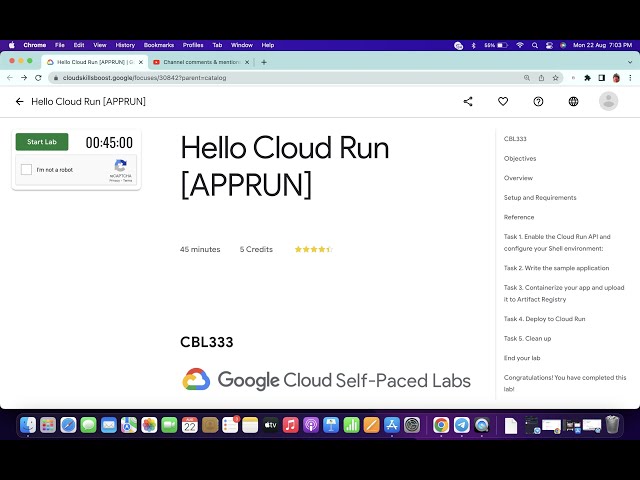
Task: Open the language globe icon
Action: tap(573, 102)
